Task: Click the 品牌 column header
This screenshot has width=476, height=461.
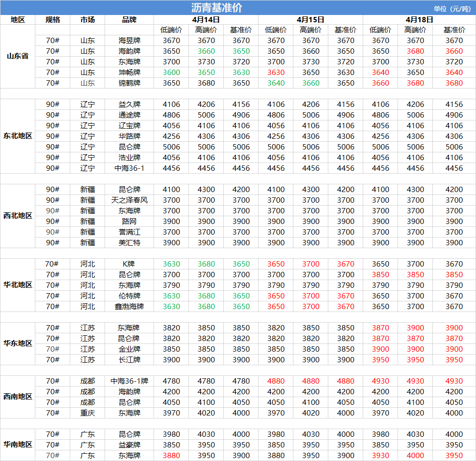Action: (129, 20)
